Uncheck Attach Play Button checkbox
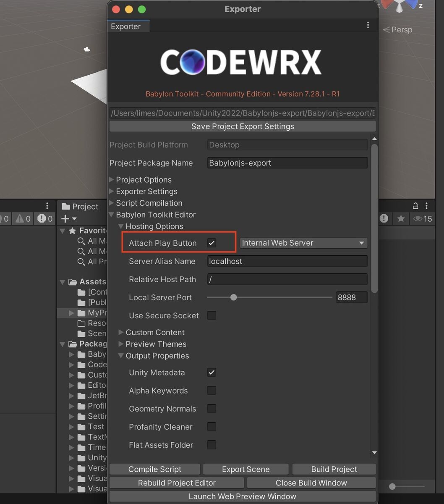This screenshot has width=444, height=504. [x=212, y=243]
